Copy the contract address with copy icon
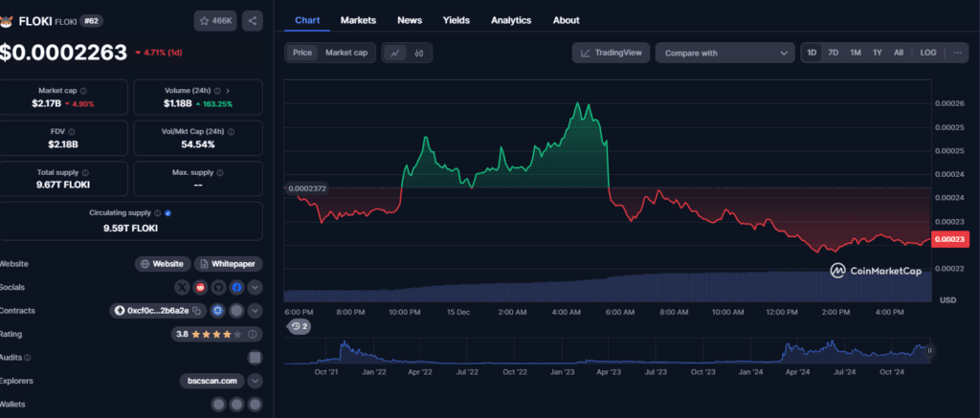Screen dimensions: 980x418 [x=197, y=311]
